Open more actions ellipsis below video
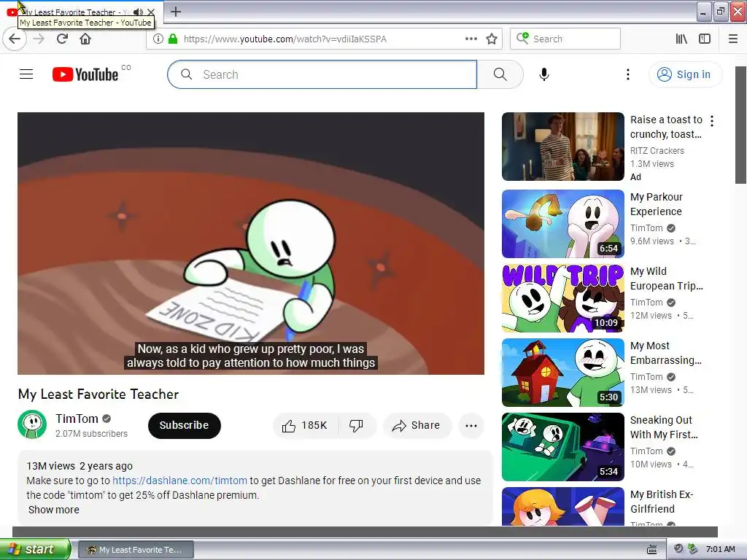 click(471, 425)
